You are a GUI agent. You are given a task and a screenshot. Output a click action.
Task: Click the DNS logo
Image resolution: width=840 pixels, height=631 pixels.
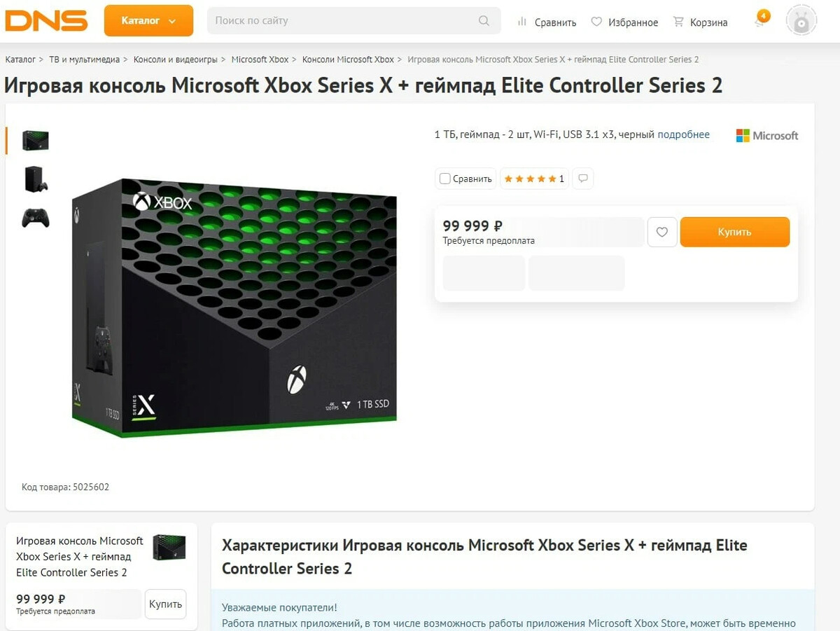pos(45,21)
